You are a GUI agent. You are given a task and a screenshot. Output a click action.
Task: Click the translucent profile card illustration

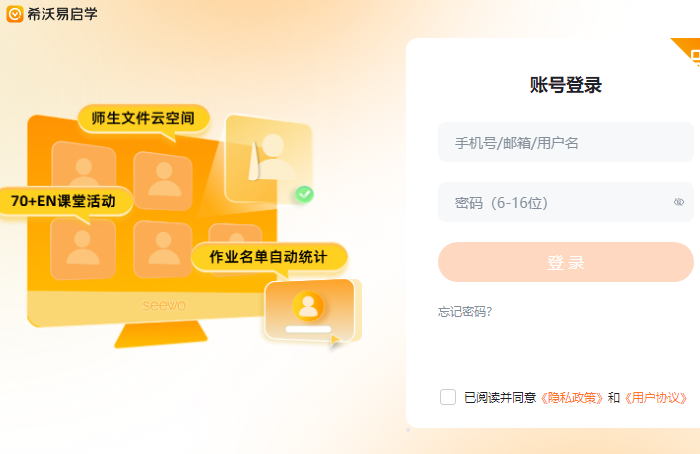(269, 159)
